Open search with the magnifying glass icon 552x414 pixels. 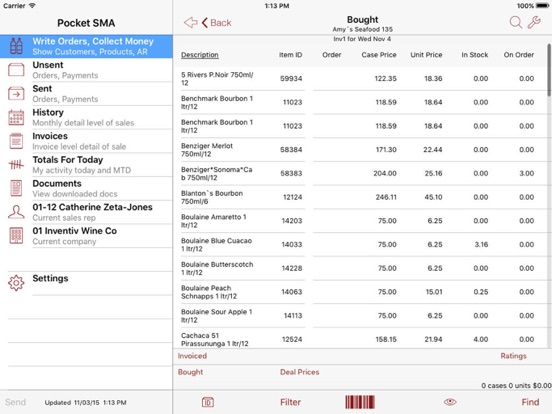coord(516,23)
